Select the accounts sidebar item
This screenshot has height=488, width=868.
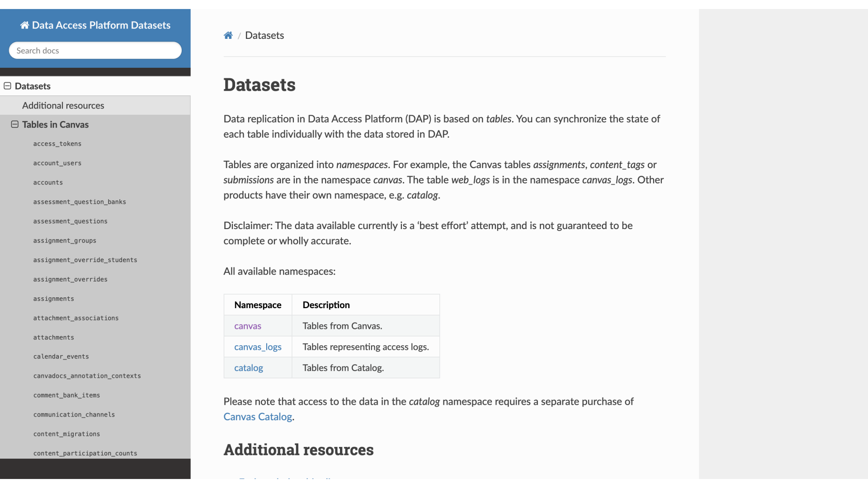tap(47, 183)
